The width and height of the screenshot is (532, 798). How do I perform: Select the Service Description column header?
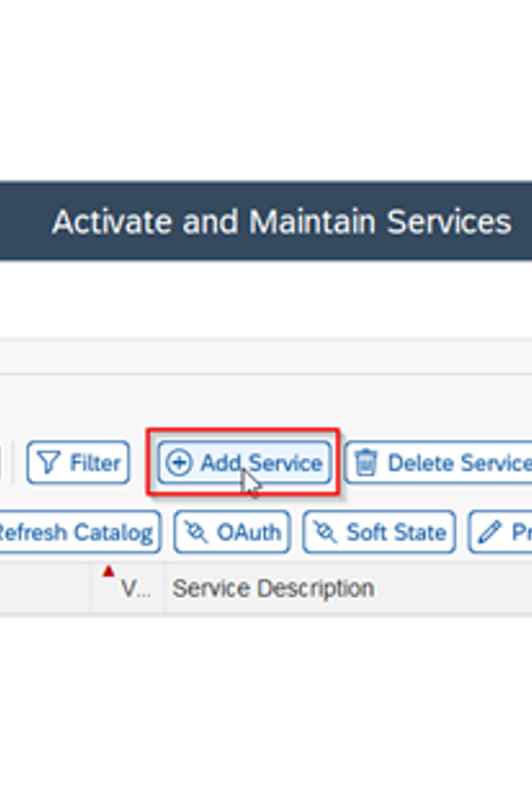273,588
